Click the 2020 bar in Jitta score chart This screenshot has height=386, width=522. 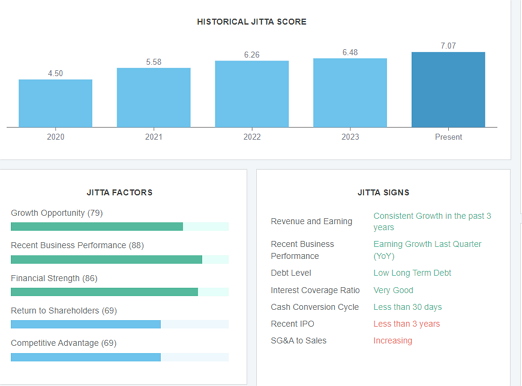55,103
